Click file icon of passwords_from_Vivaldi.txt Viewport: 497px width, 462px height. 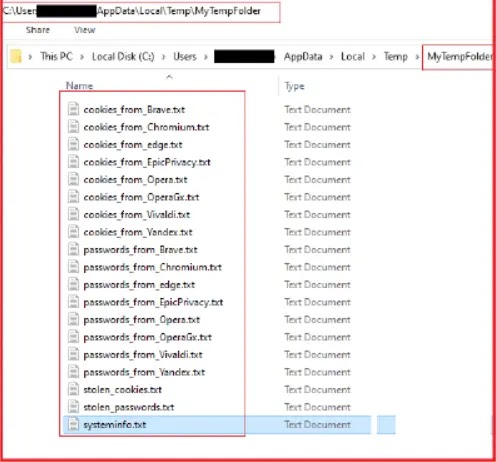tap(73, 354)
